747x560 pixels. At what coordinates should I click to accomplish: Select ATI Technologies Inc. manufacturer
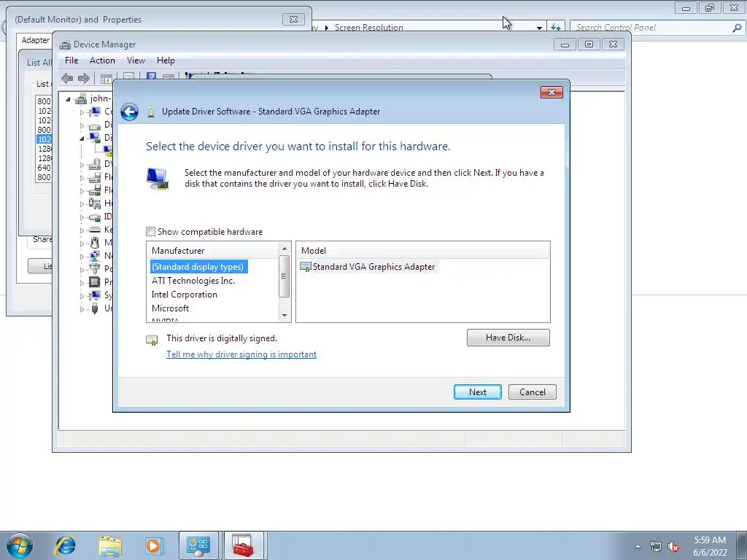(193, 281)
